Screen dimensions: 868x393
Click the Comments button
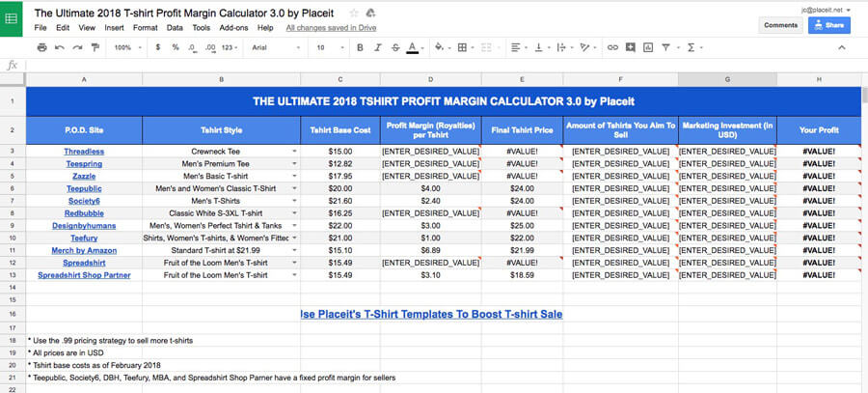(x=780, y=25)
